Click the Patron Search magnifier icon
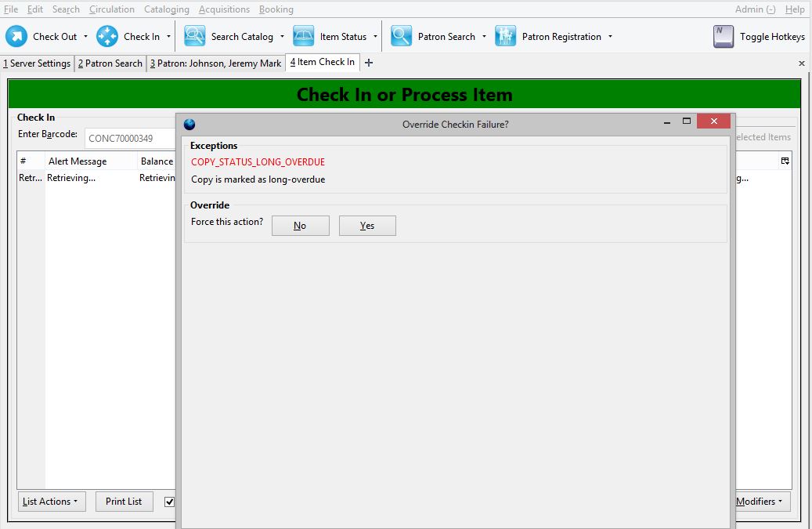The height and width of the screenshot is (529, 812). tap(402, 36)
